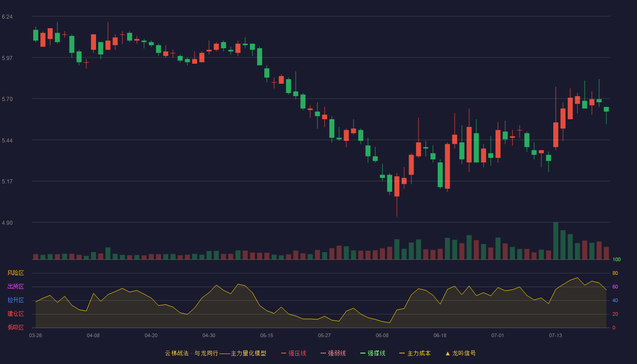Click the blue 40 indicator axis value
Screen dimensions: 637x364
click(x=615, y=300)
